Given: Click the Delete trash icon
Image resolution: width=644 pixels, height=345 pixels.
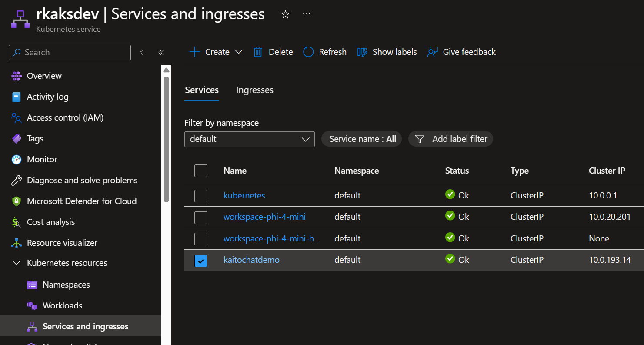Looking at the screenshot, I should coord(258,52).
